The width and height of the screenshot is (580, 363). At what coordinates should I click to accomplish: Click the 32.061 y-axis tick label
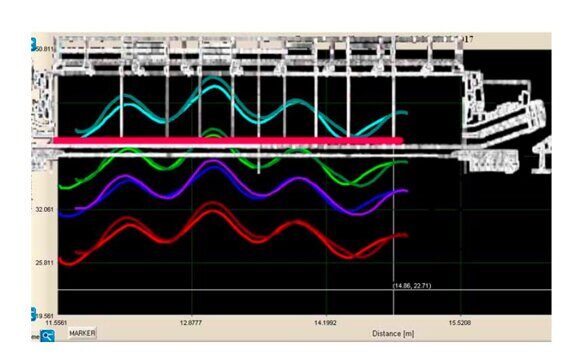(x=45, y=209)
